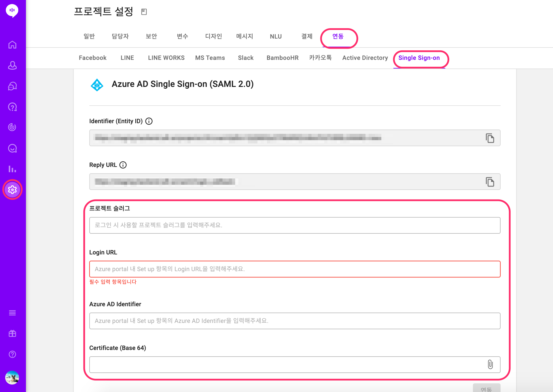Open the Slack sub-tab

pos(246,58)
